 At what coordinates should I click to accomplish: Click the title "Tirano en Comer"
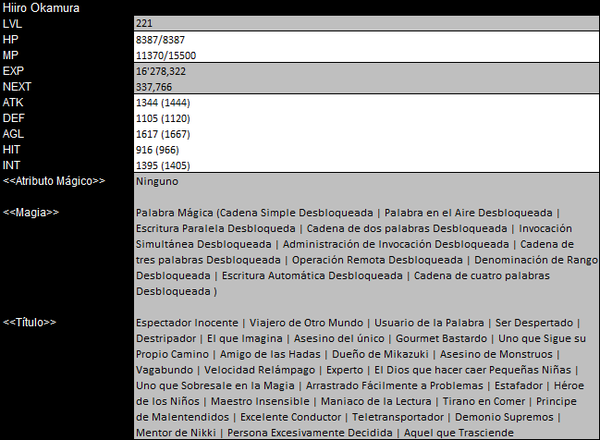tap(484, 401)
